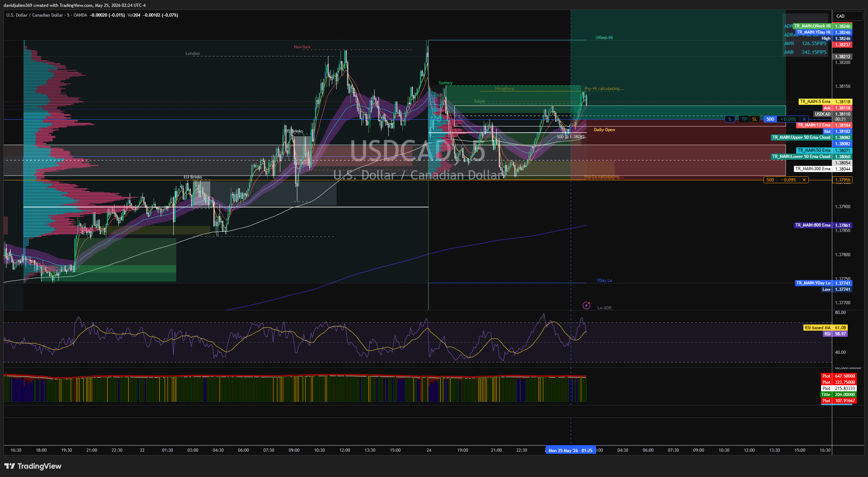Click the AWR 126.55PIPS table row
The width and height of the screenshot is (868, 477).
pos(805,44)
